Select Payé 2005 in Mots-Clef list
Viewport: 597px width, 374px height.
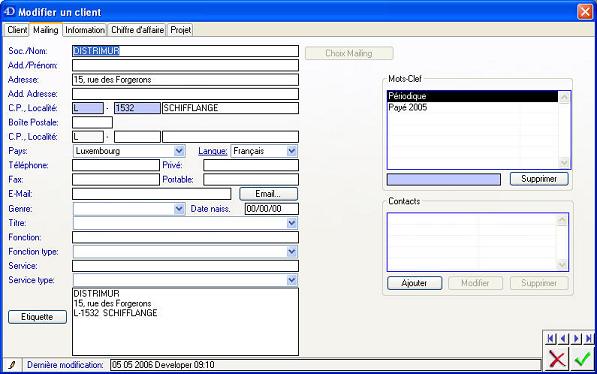point(472,107)
